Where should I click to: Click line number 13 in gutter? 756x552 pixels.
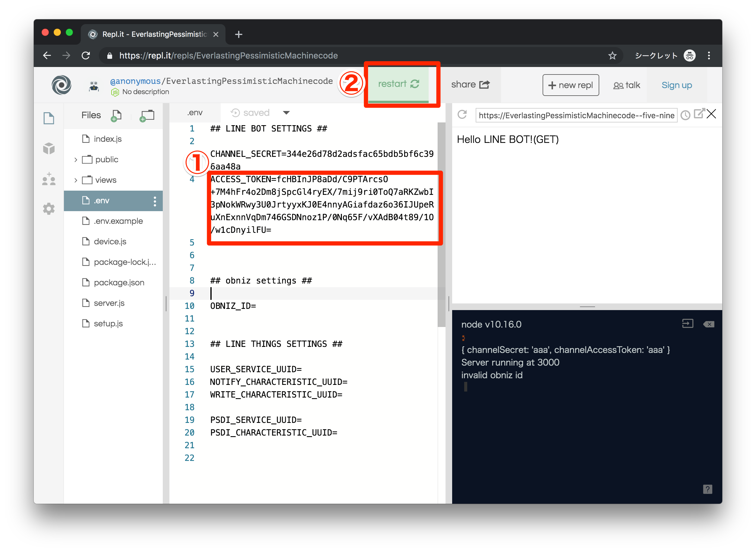click(189, 344)
